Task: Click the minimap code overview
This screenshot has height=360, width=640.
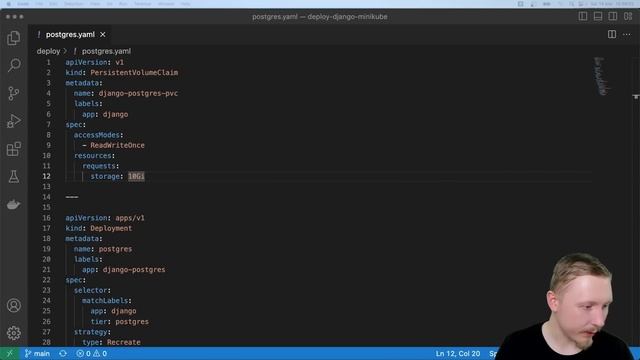Action: (x=601, y=76)
